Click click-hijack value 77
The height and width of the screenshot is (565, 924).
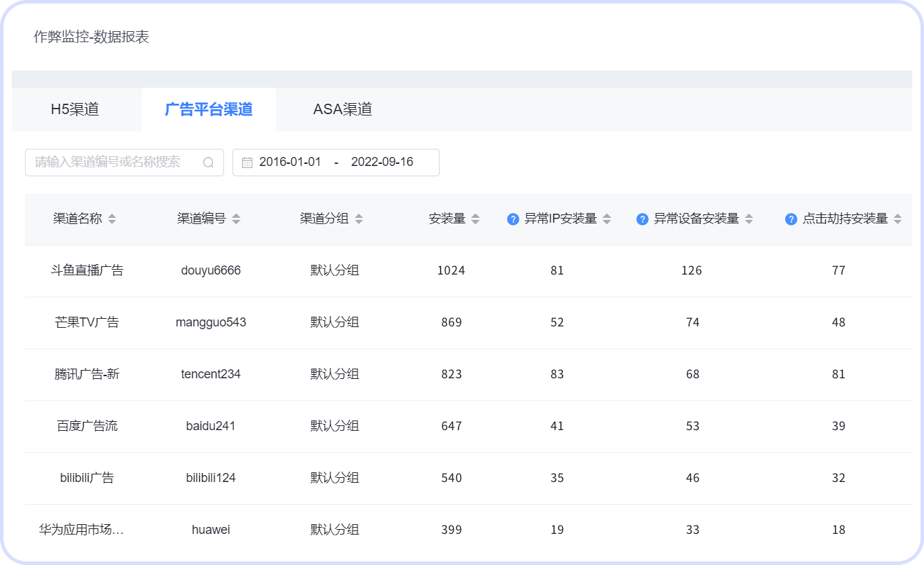click(839, 271)
